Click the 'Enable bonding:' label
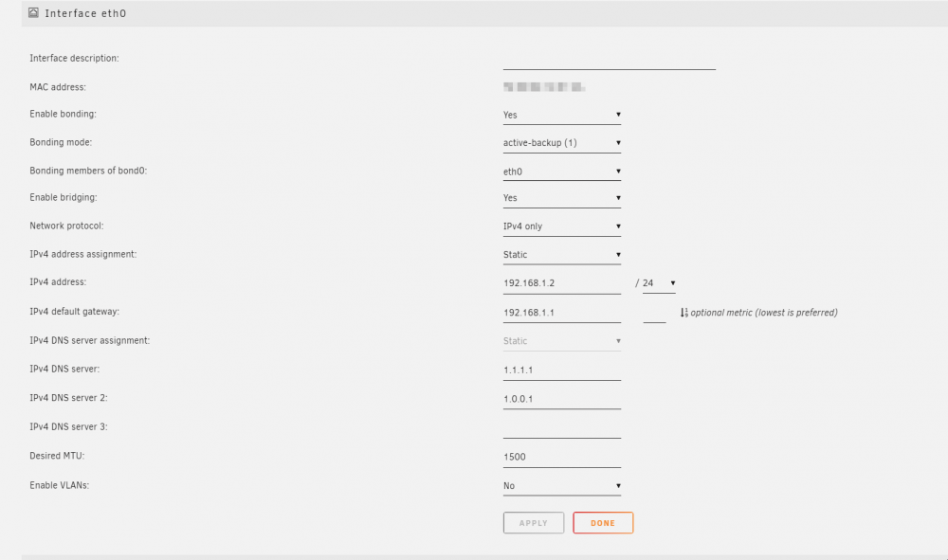Image resolution: width=948 pixels, height=560 pixels. 63,114
